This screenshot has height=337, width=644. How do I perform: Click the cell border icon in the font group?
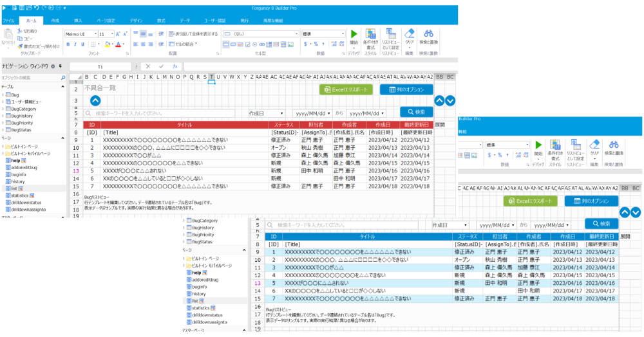[x=93, y=44]
